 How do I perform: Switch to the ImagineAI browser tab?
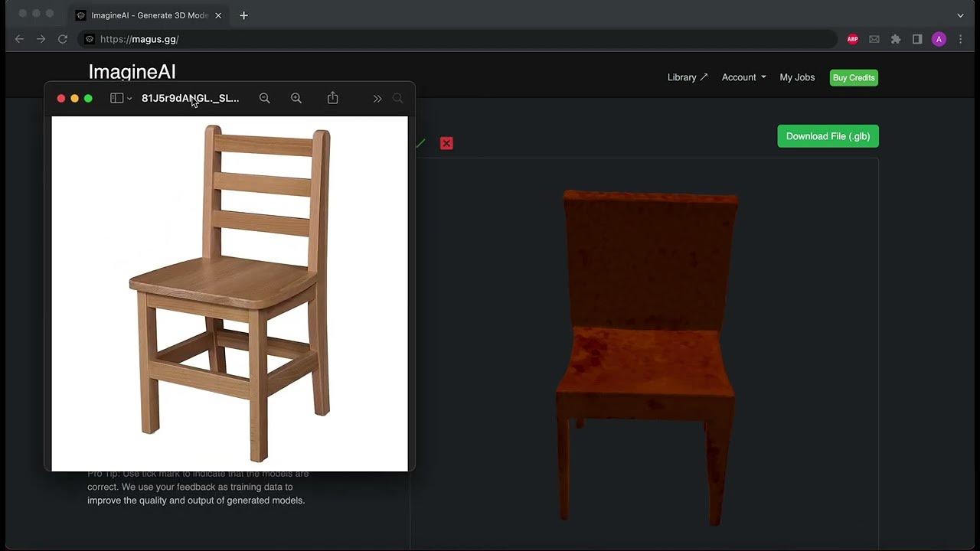point(145,15)
